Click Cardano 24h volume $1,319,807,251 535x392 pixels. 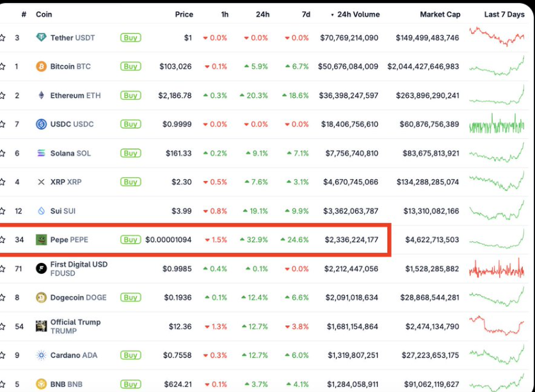[x=353, y=355]
